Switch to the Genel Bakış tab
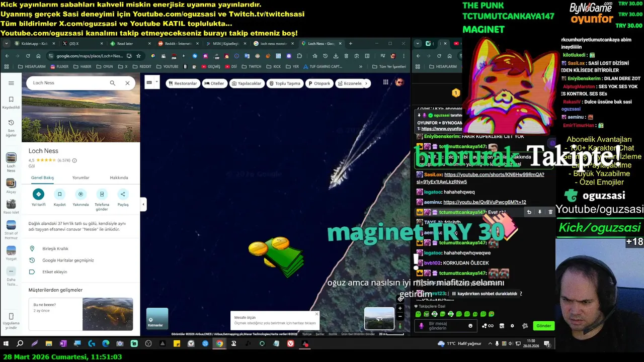Image resolution: width=644 pixels, height=362 pixels. tap(42, 177)
